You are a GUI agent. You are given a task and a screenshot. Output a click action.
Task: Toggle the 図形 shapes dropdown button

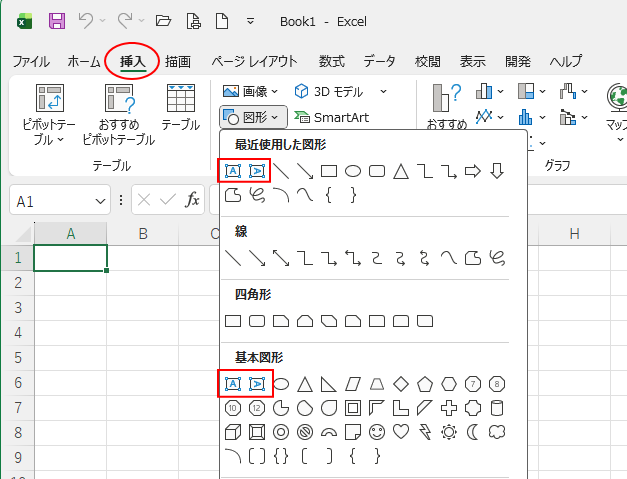click(253, 117)
